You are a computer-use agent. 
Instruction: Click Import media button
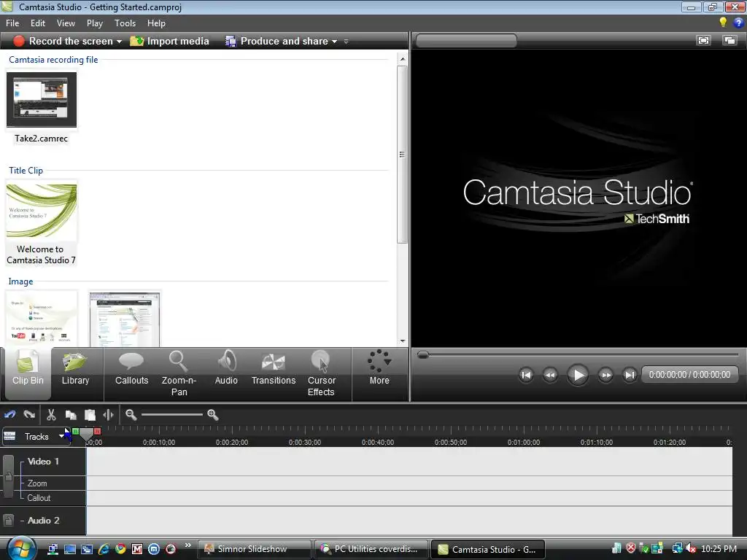pos(169,42)
